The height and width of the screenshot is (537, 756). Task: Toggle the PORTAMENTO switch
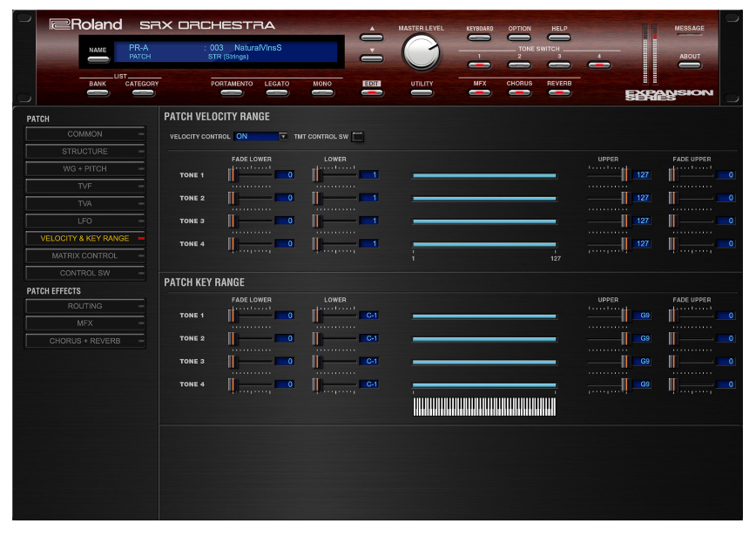click(x=232, y=92)
